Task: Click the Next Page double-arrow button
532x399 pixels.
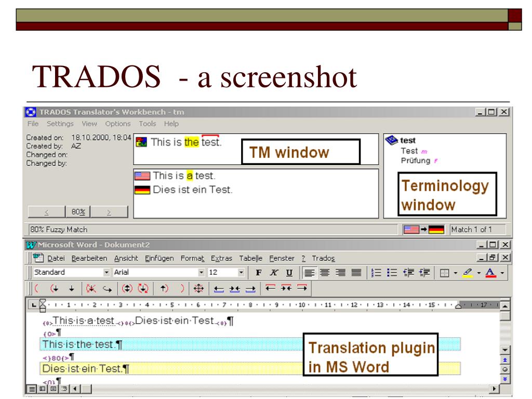Action: (x=505, y=379)
